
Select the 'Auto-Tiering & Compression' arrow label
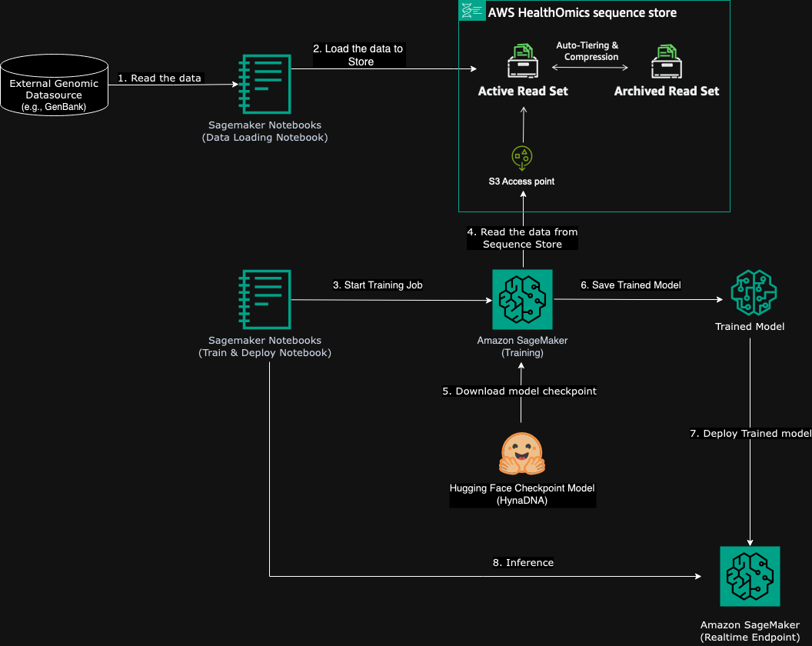tap(589, 51)
